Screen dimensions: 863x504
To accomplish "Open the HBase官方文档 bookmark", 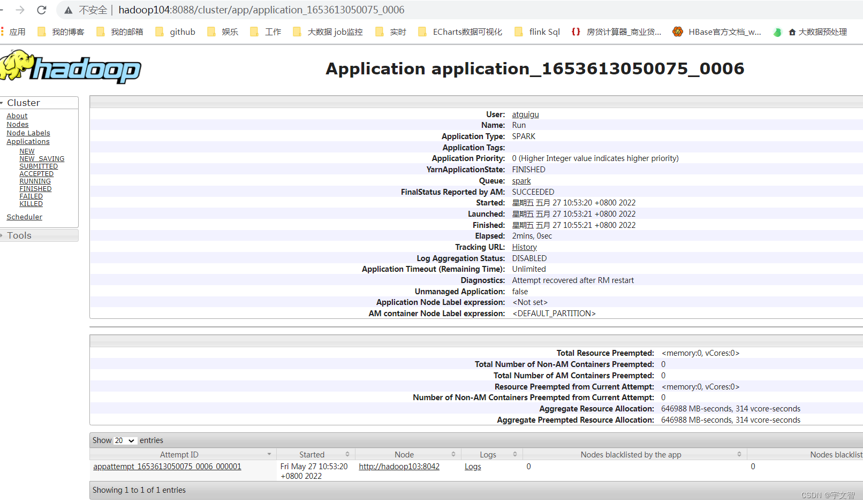I will click(x=717, y=32).
